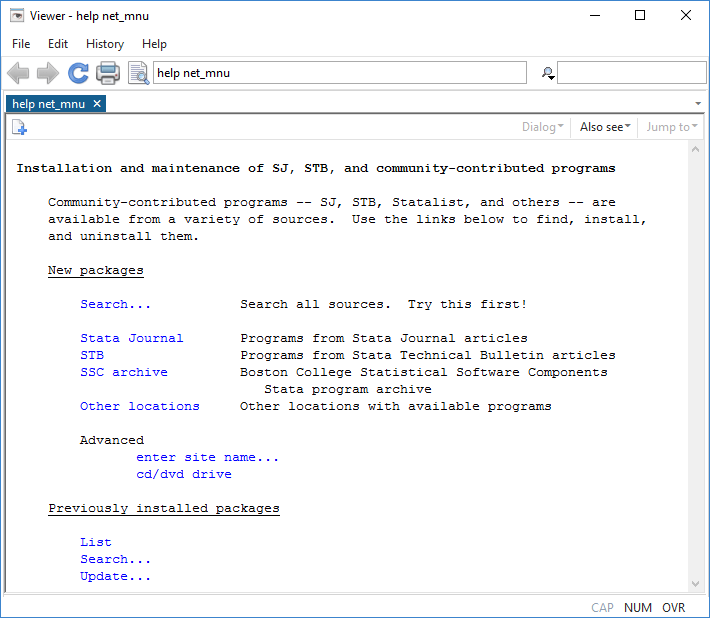Print the help page
This screenshot has width=710, height=618.
coord(108,73)
